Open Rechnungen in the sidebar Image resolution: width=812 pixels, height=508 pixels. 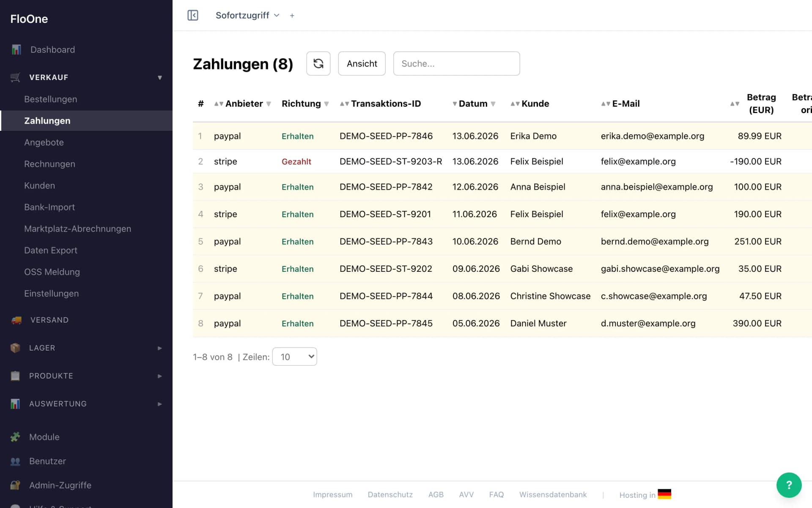(50, 164)
